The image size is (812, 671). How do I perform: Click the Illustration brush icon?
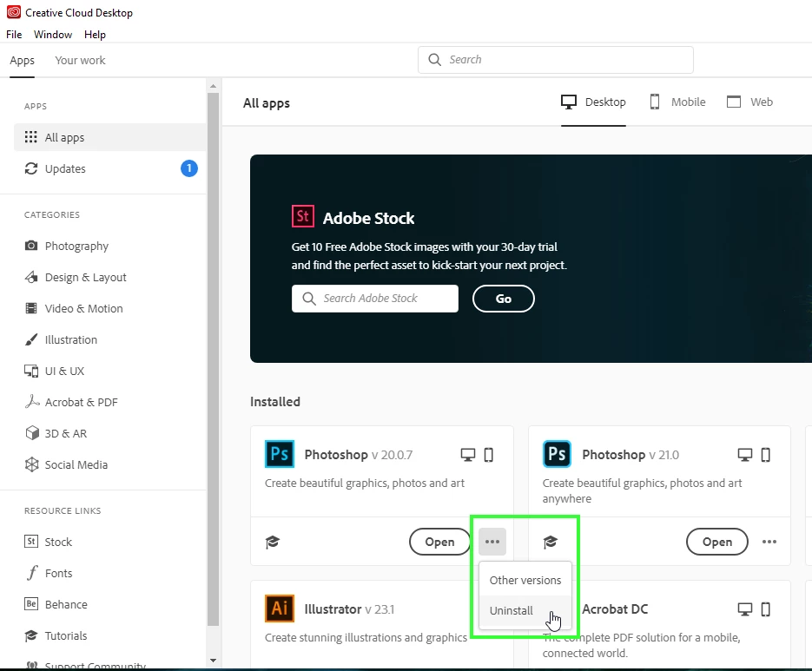[31, 339]
